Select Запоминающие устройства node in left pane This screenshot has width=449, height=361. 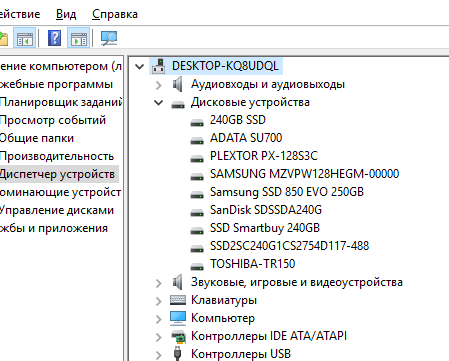pyautogui.click(x=60, y=192)
